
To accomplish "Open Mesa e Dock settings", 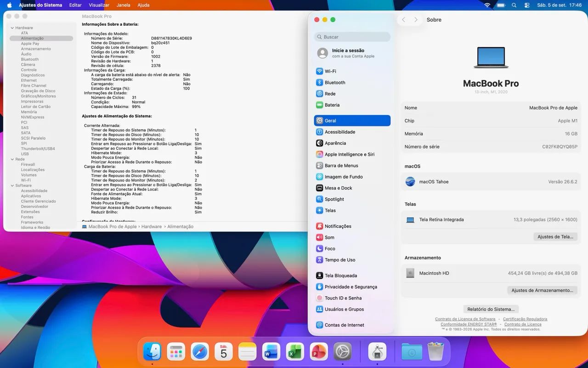I will point(352,188).
